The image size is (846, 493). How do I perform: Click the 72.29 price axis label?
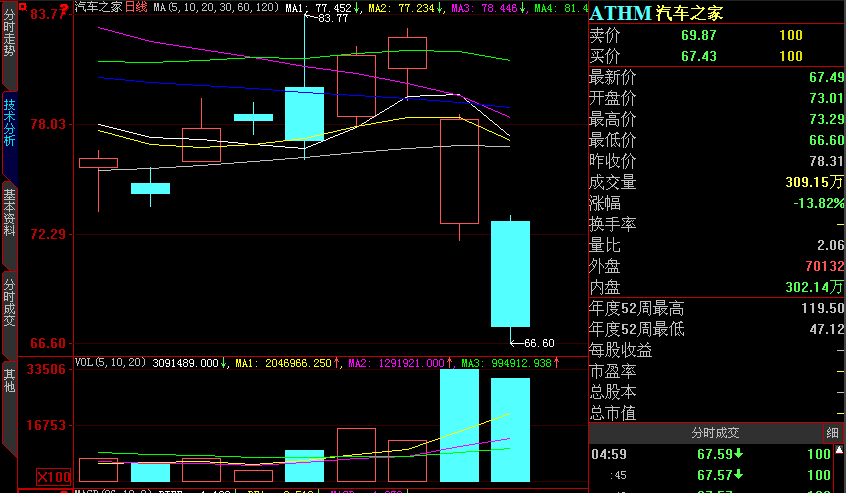coord(47,234)
